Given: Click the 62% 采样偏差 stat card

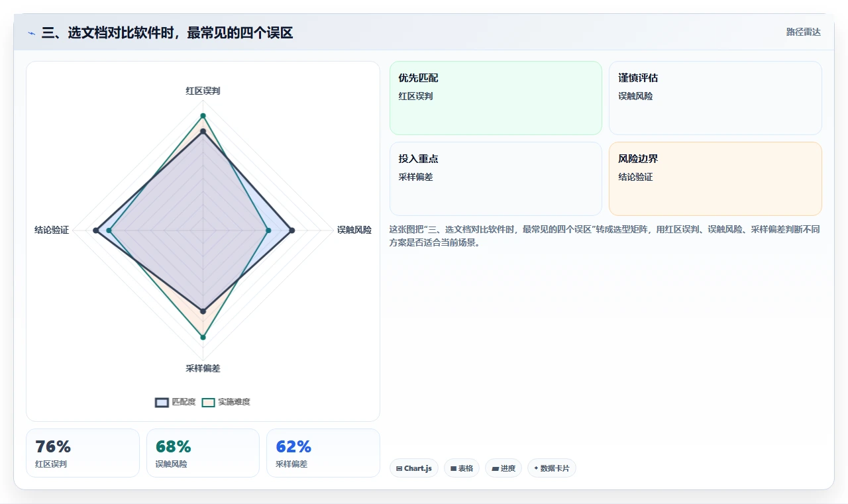Looking at the screenshot, I should (x=323, y=453).
